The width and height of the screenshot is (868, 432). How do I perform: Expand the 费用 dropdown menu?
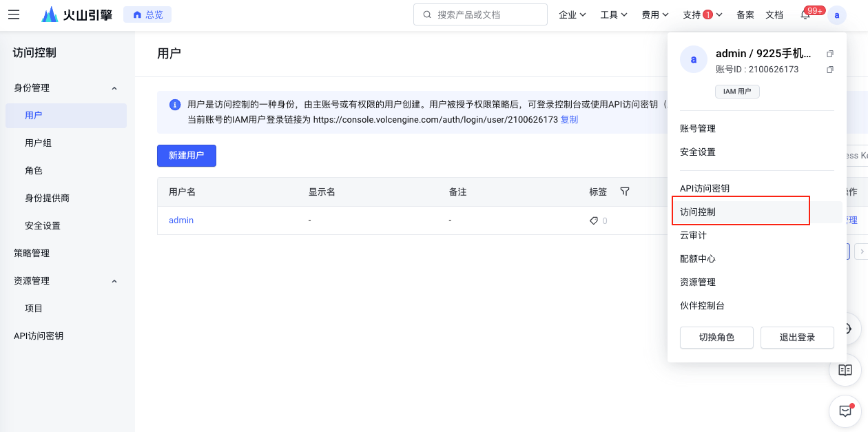coord(654,14)
